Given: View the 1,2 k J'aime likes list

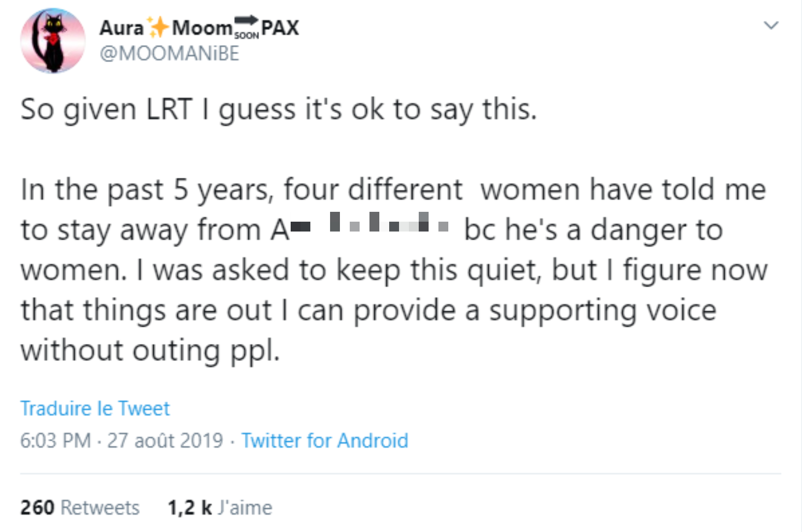Looking at the screenshot, I should tap(220, 507).
